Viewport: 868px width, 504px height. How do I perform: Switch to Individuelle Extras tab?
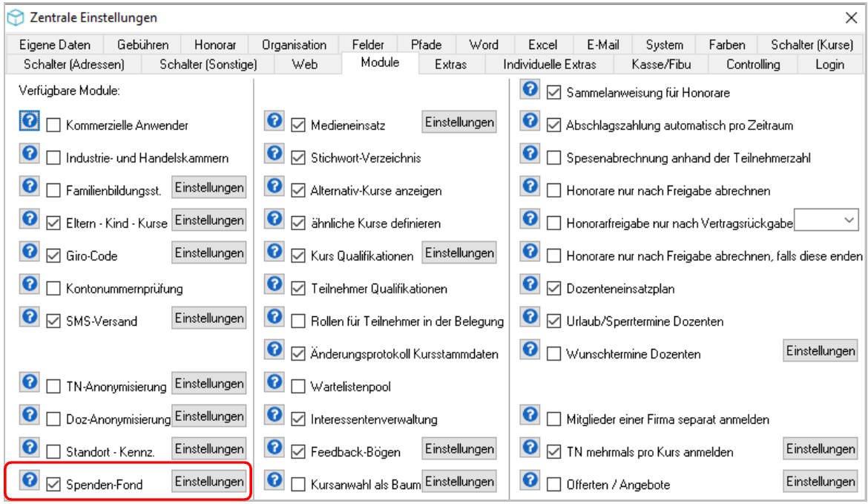coord(549,65)
